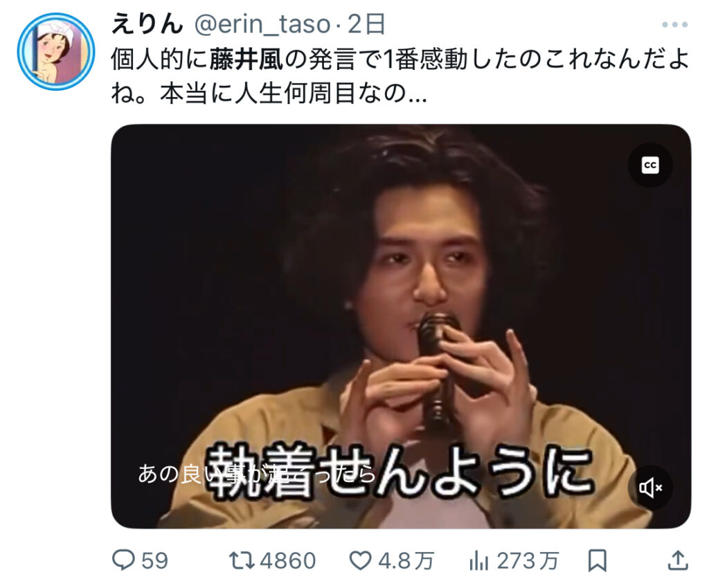Unmute the video with the speaker icon
The height and width of the screenshot is (588, 709).
click(x=650, y=488)
